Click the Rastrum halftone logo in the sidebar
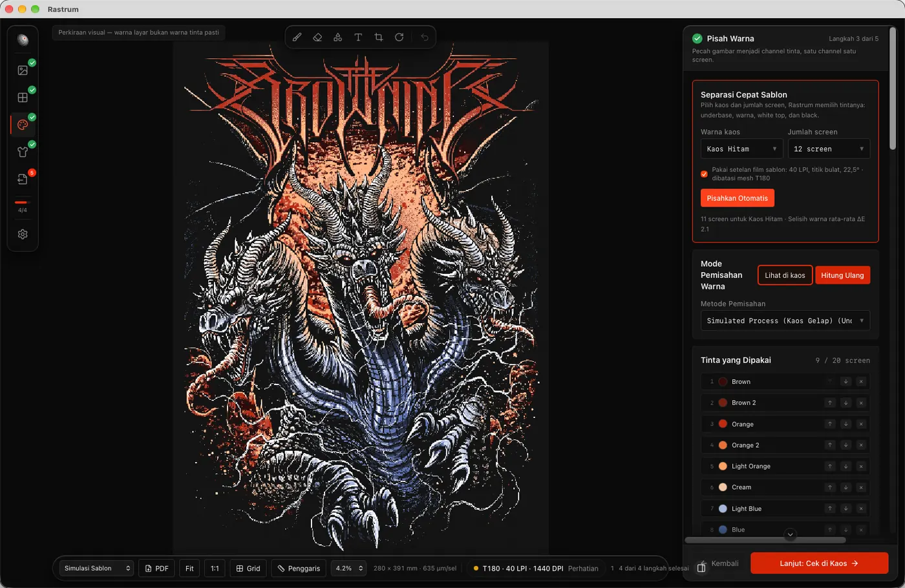Viewport: 905px width, 588px height. (x=23, y=40)
